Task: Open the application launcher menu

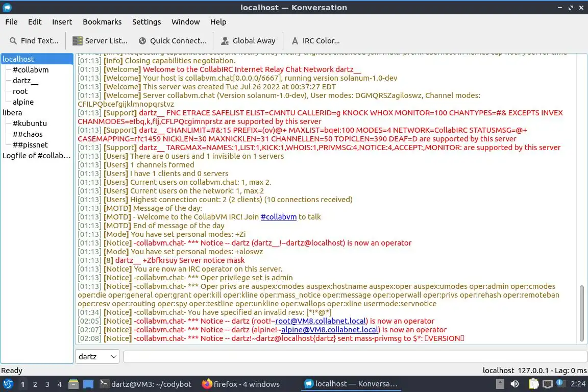Action: point(8,384)
